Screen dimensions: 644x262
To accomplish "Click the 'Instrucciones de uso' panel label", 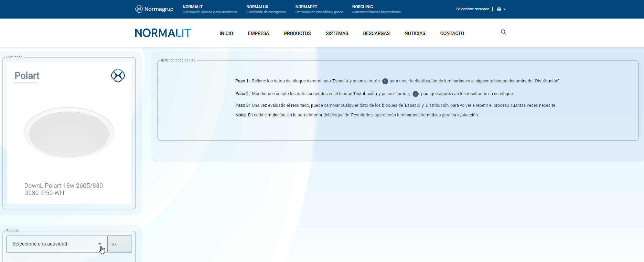I will 178,60.
